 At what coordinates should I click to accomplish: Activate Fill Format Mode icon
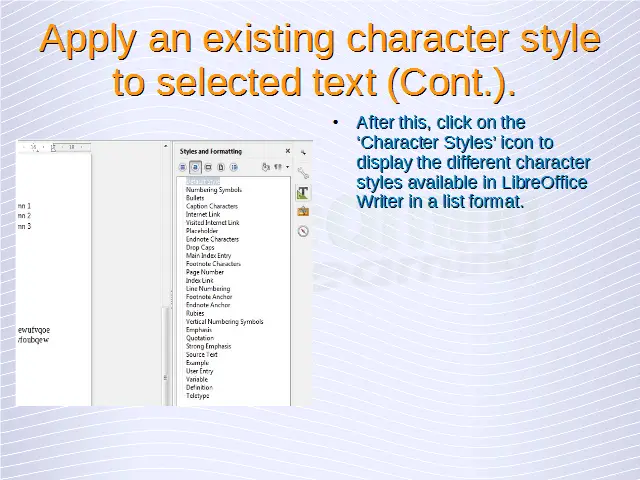coord(265,167)
